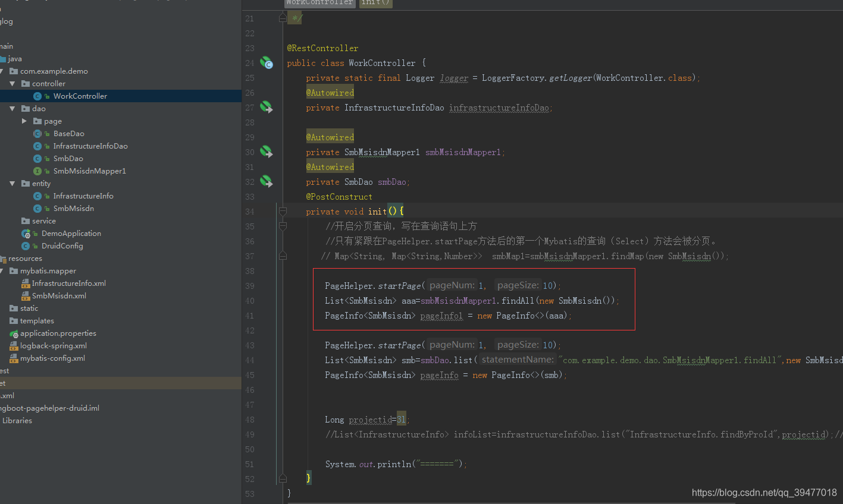Click the SmbMsisdnMapper1 interface icon
Image resolution: width=843 pixels, height=504 pixels.
pos(37,171)
